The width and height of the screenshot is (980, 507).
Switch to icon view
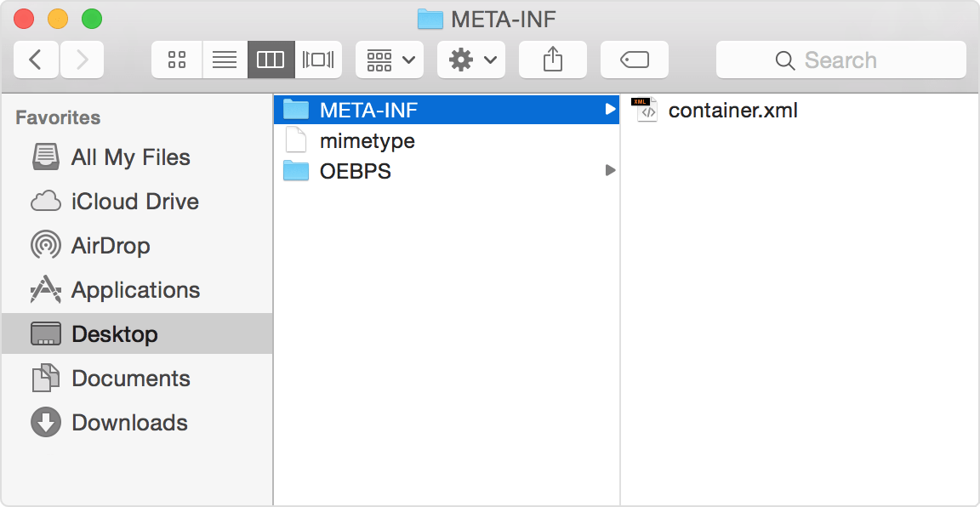pyautogui.click(x=177, y=60)
